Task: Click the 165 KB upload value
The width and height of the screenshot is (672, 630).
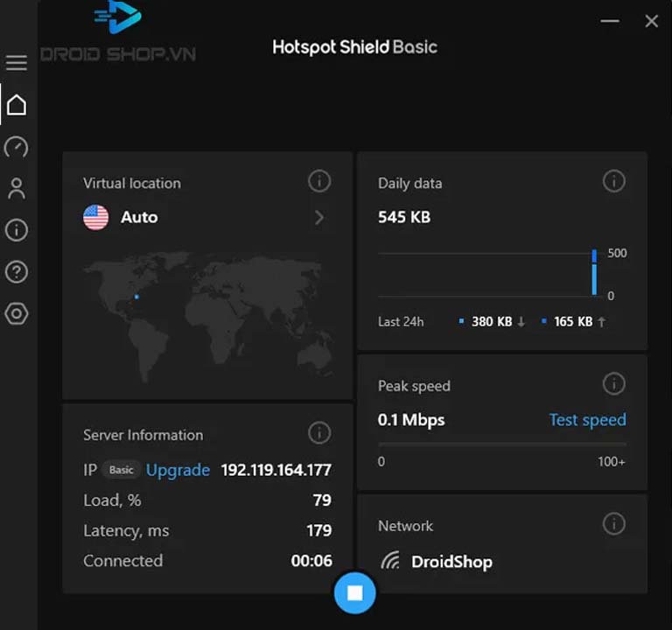Action: 573,321
